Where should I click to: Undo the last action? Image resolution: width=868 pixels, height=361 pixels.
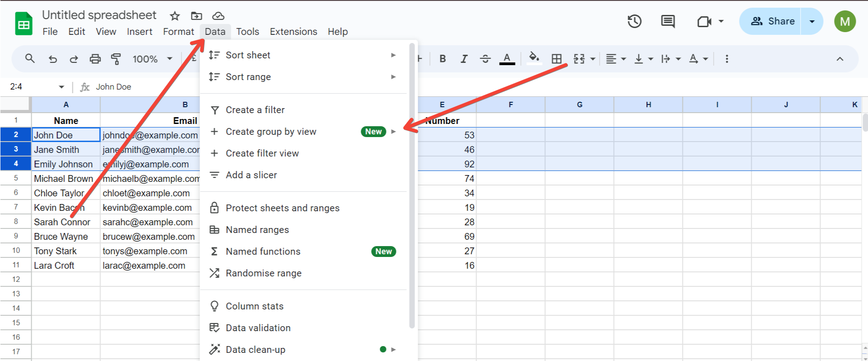click(x=53, y=59)
